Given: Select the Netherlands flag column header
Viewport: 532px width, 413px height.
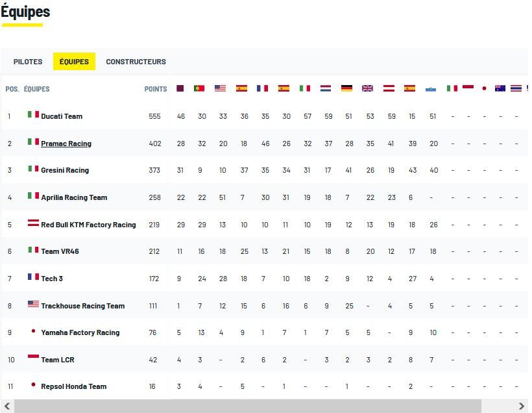Looking at the screenshot, I should coord(326,88).
